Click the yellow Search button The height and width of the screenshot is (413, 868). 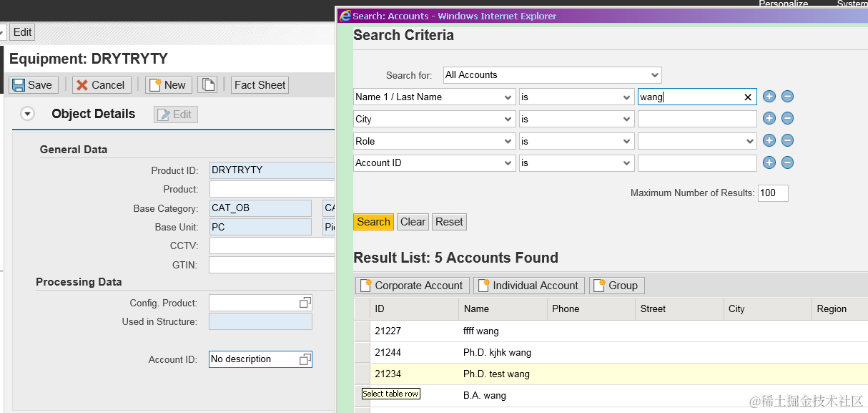tap(373, 222)
